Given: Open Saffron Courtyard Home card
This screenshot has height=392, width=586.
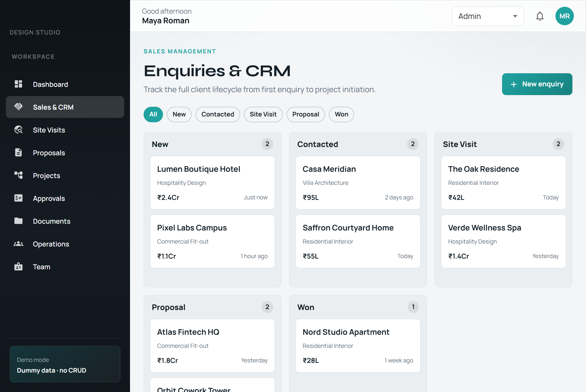Looking at the screenshot, I should pyautogui.click(x=358, y=242).
